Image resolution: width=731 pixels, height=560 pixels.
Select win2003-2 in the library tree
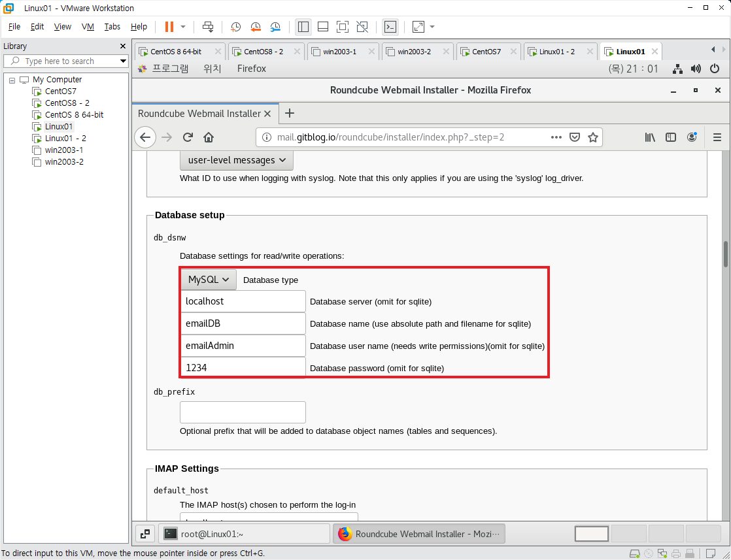coord(64,161)
